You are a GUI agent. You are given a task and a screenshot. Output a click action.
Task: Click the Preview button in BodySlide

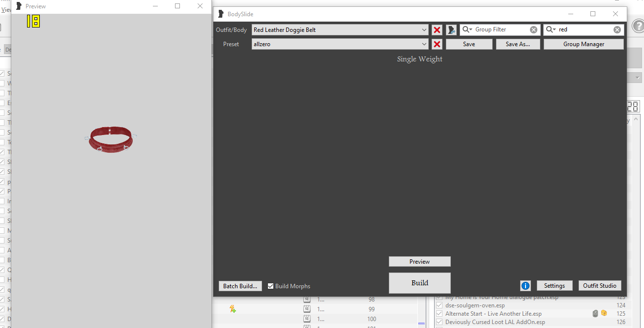[x=419, y=262]
